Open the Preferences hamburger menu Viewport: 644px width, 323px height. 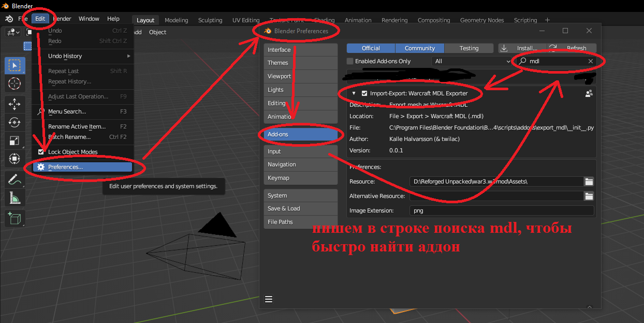pos(269,299)
